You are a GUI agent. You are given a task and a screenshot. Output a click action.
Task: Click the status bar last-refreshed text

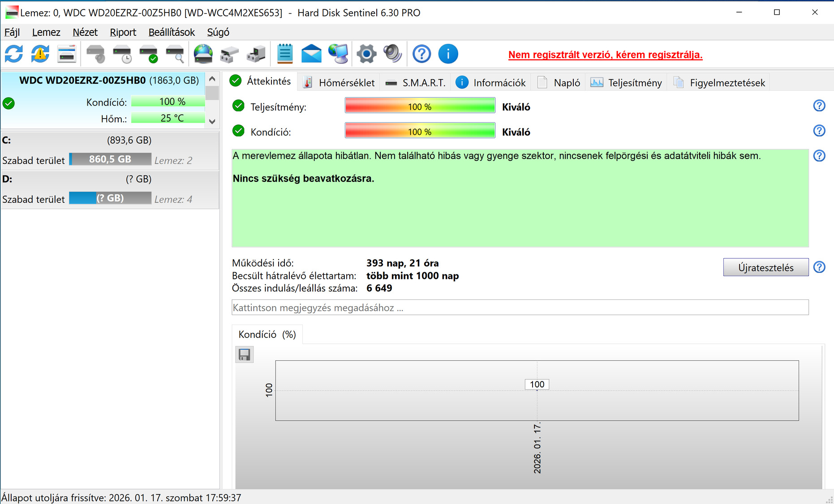click(x=121, y=498)
